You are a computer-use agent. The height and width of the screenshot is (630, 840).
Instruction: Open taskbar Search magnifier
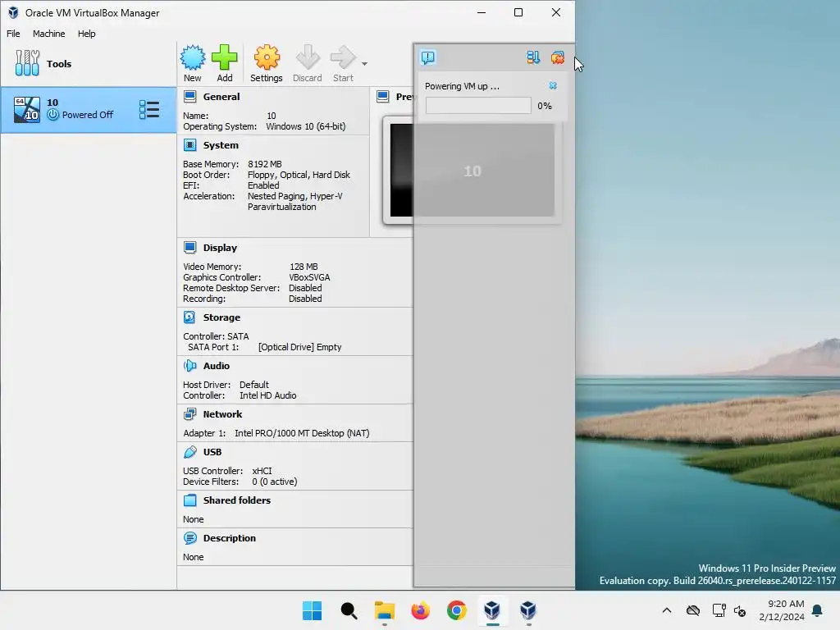click(x=349, y=610)
